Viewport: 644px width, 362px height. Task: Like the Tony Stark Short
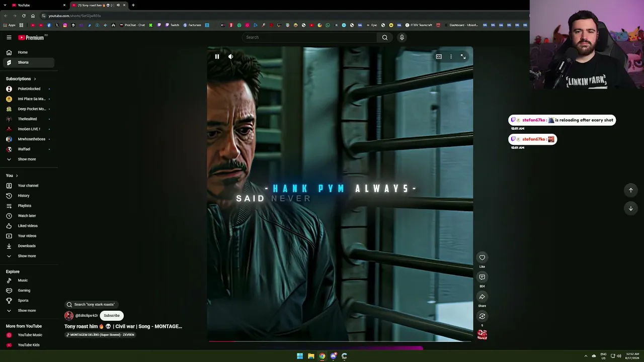[x=482, y=257]
